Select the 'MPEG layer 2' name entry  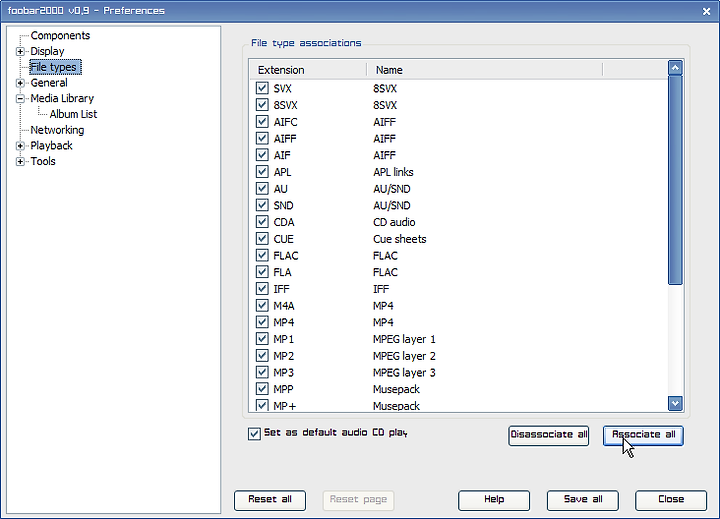(x=404, y=355)
